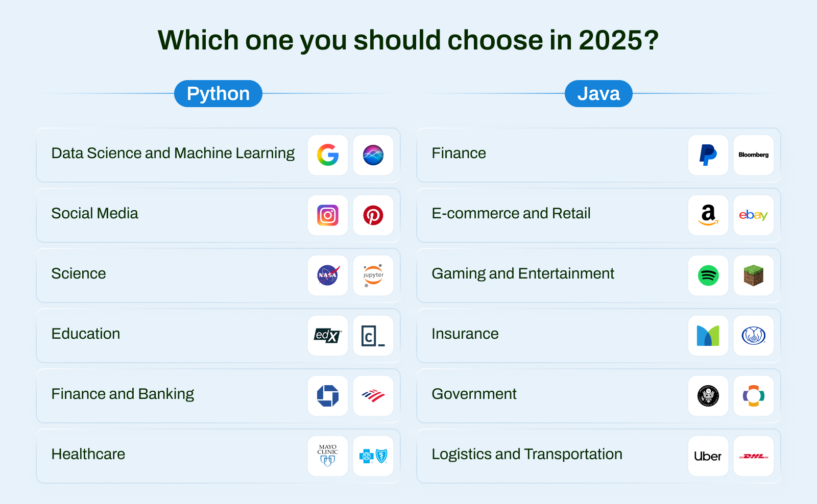Select the DHL logo tile
This screenshot has height=504, width=817.
pyautogui.click(x=754, y=456)
